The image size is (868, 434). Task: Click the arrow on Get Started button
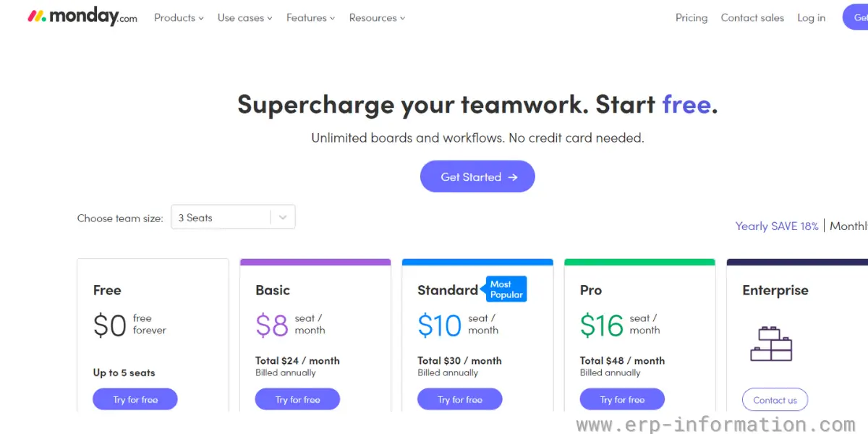513,176
